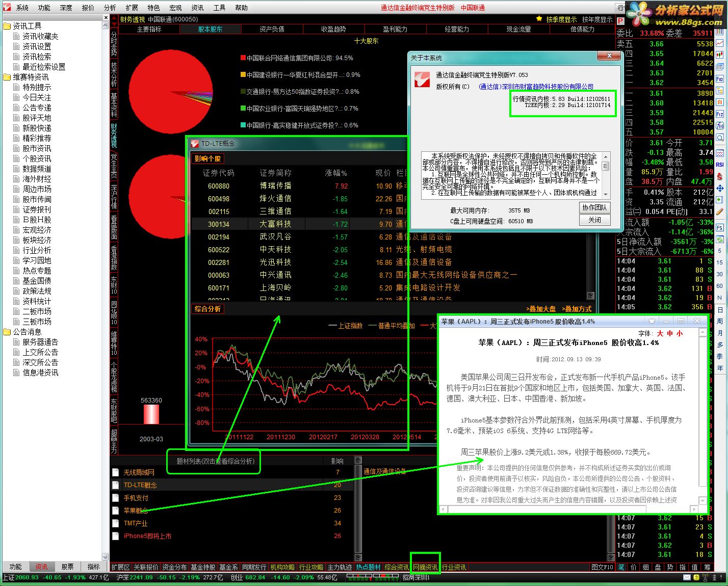The height and width of the screenshot is (586, 728).
Task: Click green legend swatch for 中国农业银行 fund
Action: (243, 109)
